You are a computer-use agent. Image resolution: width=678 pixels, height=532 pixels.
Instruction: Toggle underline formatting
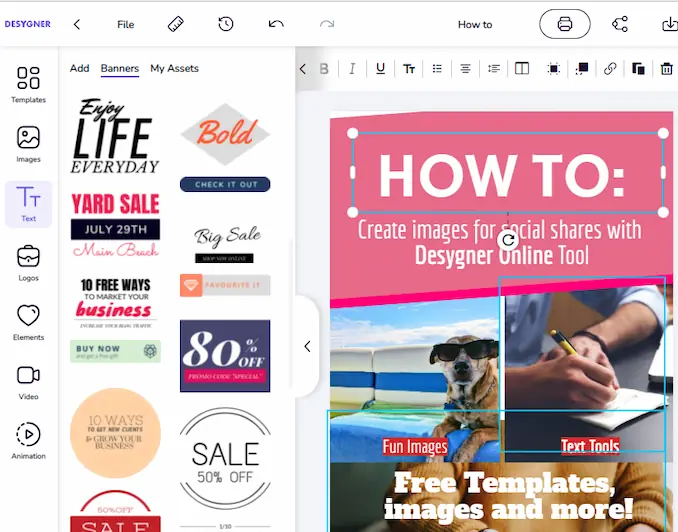(381, 69)
